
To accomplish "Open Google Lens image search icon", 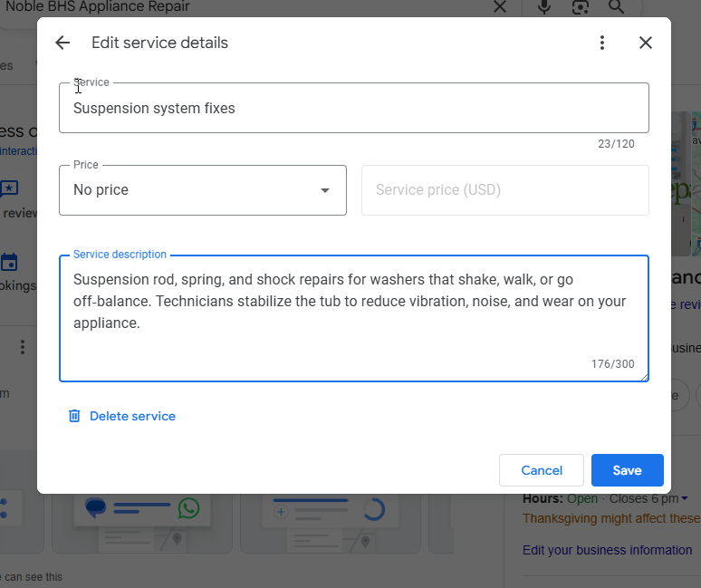I will pyautogui.click(x=581, y=7).
